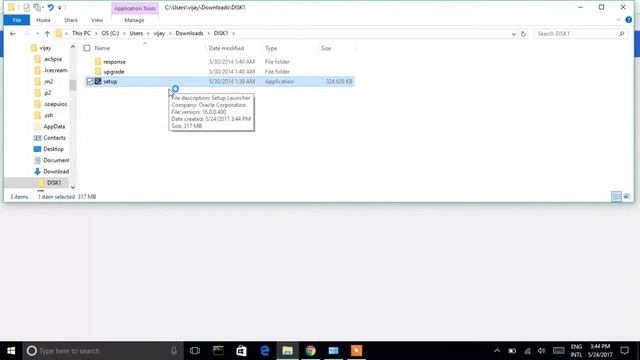640x360 pixels.
Task: Open the File ribbon tab
Action: pyautogui.click(x=17, y=20)
